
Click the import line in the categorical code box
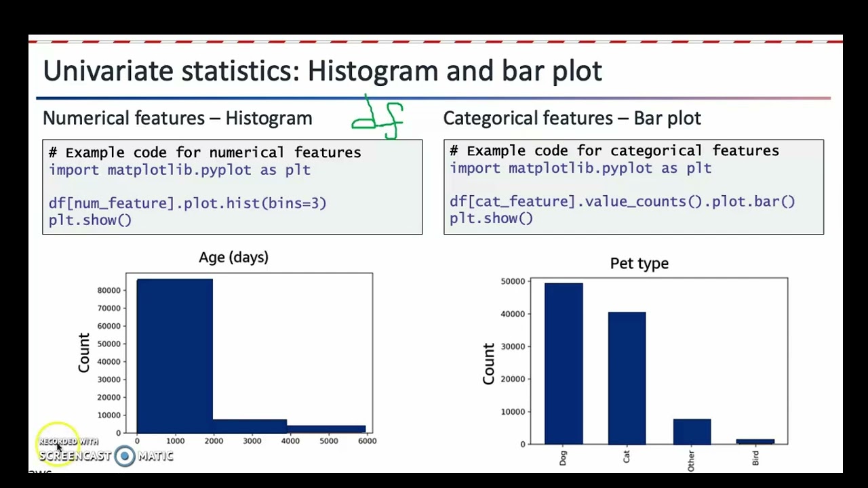pos(580,168)
